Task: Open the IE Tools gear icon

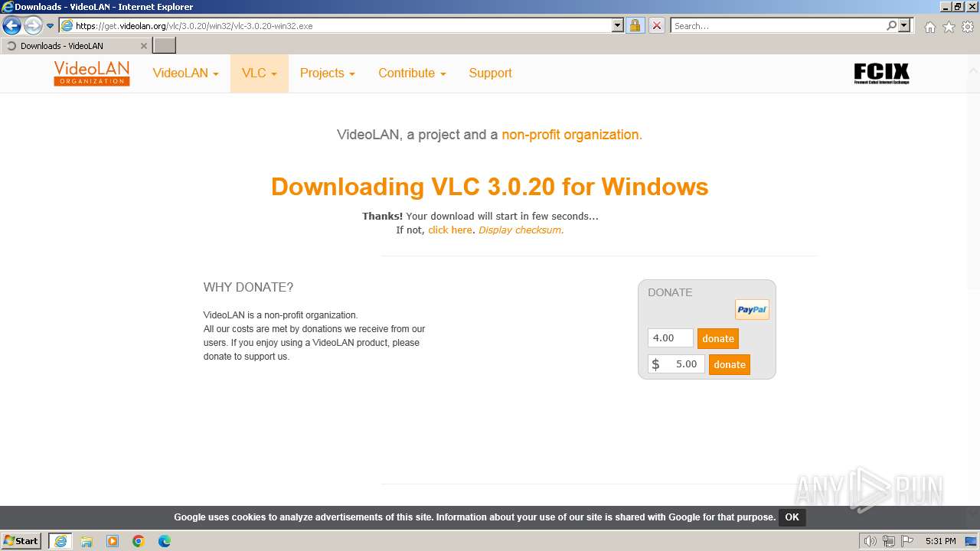Action: tap(968, 27)
